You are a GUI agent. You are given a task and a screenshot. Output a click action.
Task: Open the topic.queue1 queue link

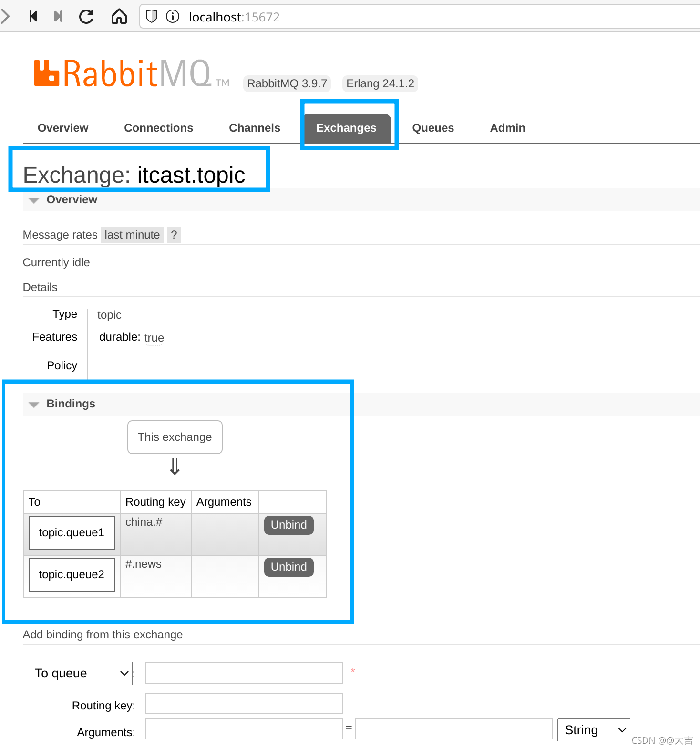tap(72, 532)
